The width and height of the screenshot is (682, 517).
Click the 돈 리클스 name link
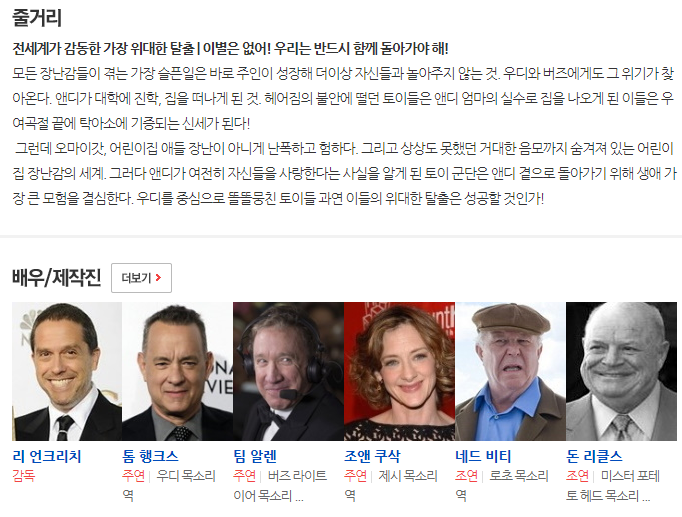(x=594, y=456)
